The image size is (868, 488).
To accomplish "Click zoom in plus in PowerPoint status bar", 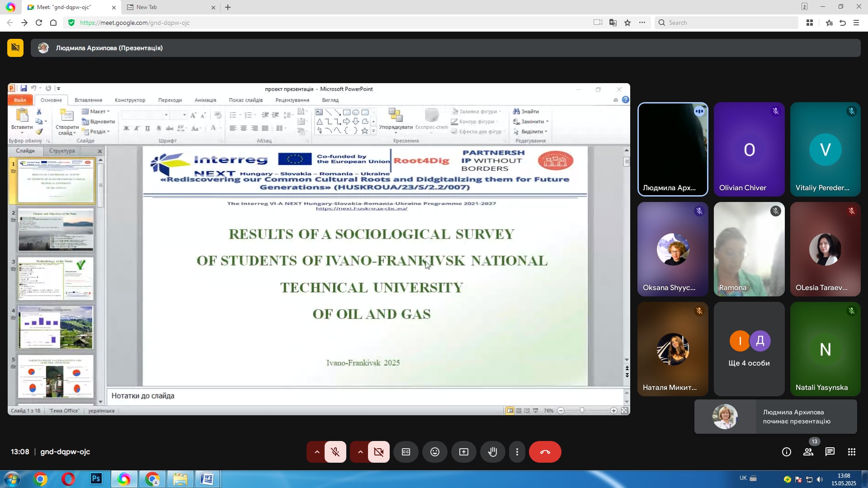I will pos(613,411).
